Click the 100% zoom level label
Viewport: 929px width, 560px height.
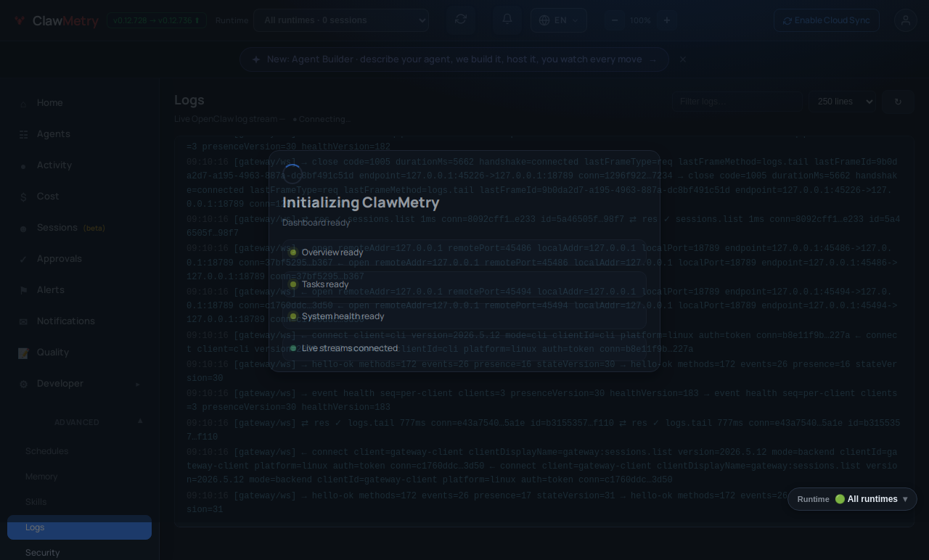pos(640,20)
